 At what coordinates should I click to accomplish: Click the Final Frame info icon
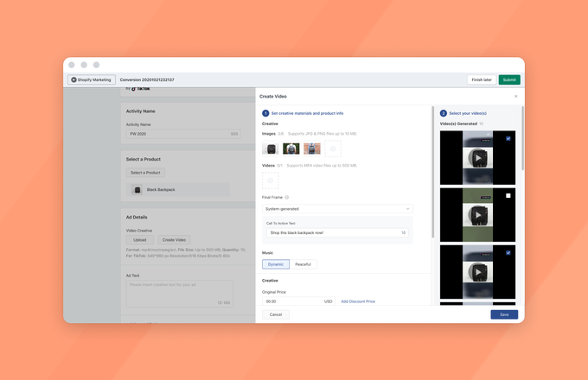287,197
